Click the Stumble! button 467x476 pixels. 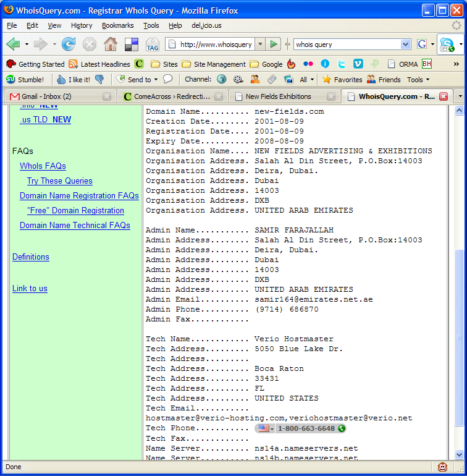point(25,80)
